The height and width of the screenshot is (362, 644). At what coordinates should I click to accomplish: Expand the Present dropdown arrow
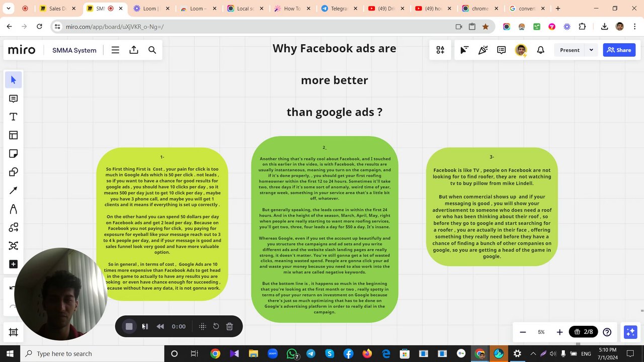tap(591, 50)
